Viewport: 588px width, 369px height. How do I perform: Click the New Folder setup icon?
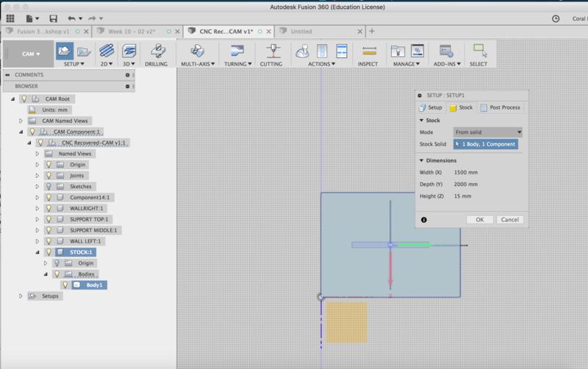pos(84,51)
